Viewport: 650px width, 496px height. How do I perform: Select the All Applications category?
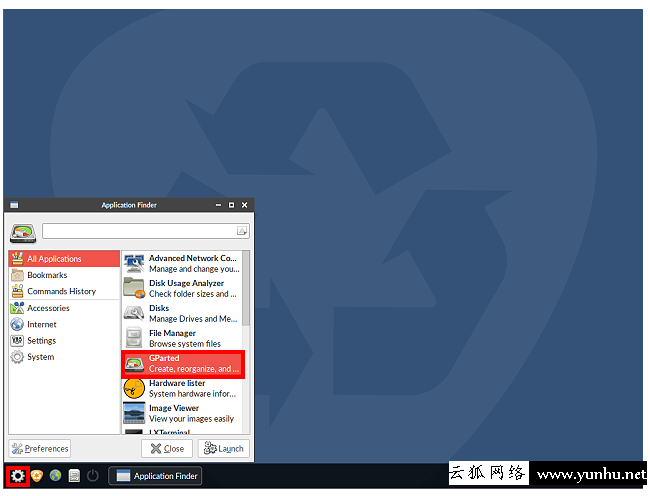64,259
